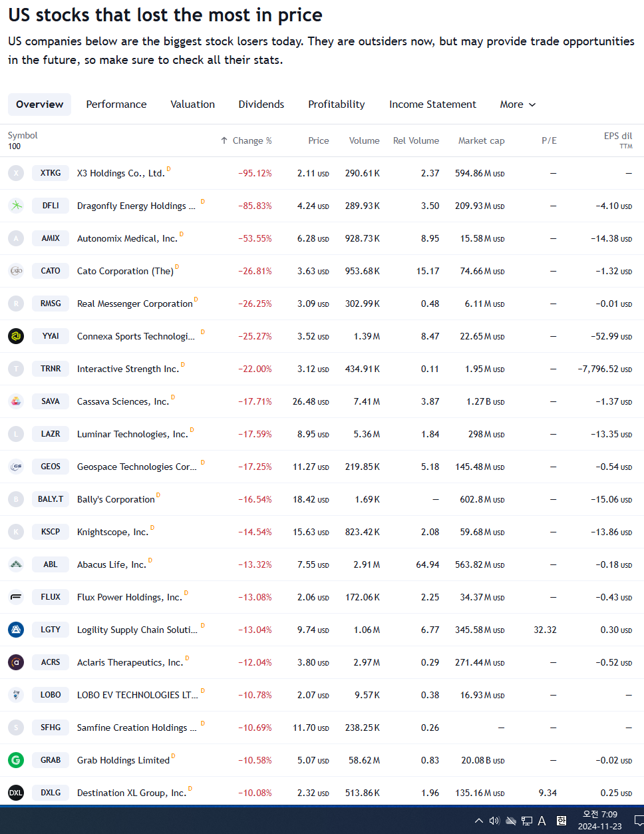Click the Luminar LAZR logo icon
The image size is (644, 834).
(16, 434)
